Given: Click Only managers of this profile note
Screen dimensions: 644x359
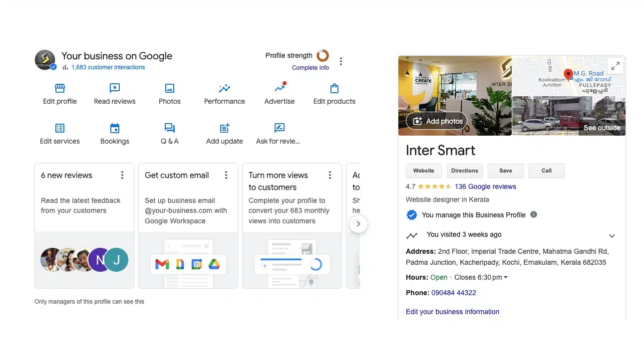Looking at the screenshot, I should pyautogui.click(x=89, y=302).
